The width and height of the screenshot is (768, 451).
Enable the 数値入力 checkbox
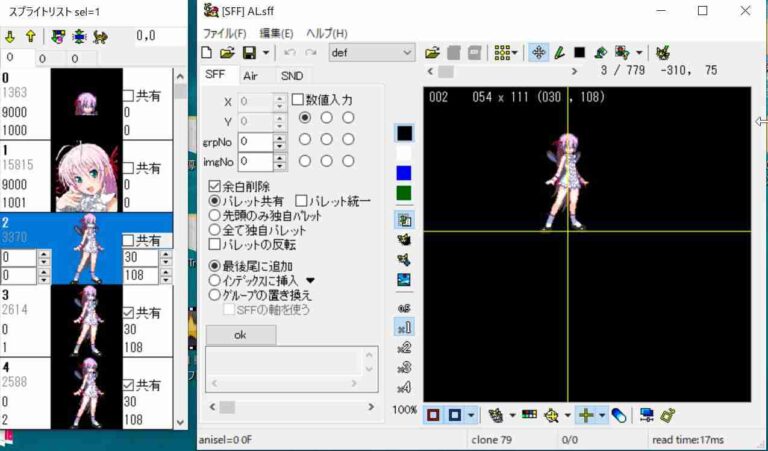coord(297,100)
